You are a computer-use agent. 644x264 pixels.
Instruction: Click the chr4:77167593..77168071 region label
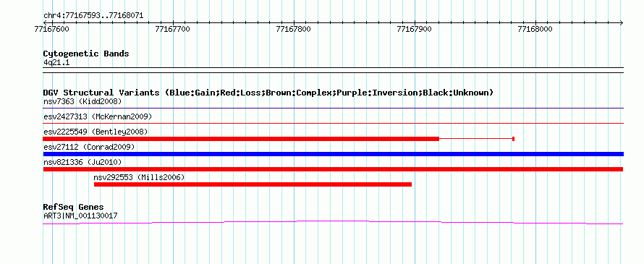[x=93, y=16]
